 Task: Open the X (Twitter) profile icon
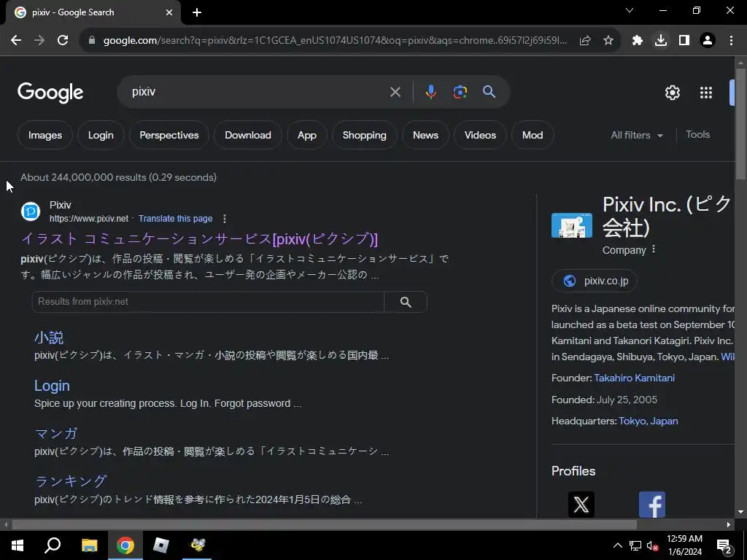pos(581,505)
